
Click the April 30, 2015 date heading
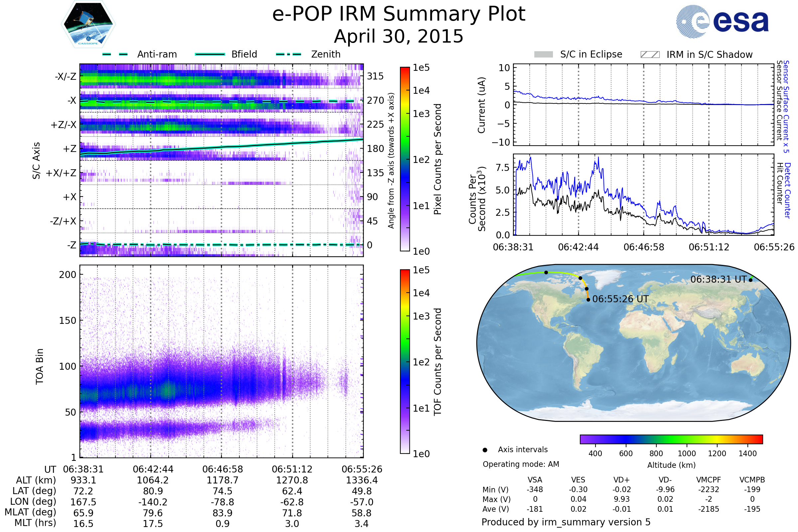tap(399, 36)
